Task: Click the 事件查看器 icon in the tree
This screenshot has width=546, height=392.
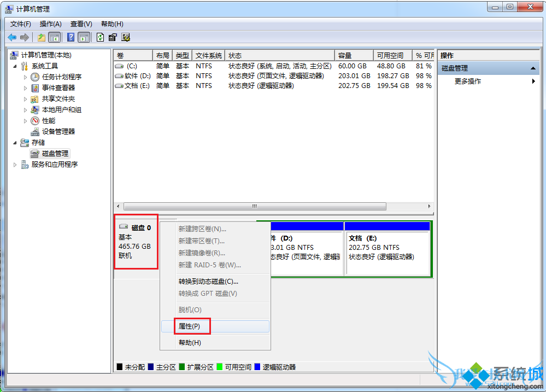Action: point(35,88)
